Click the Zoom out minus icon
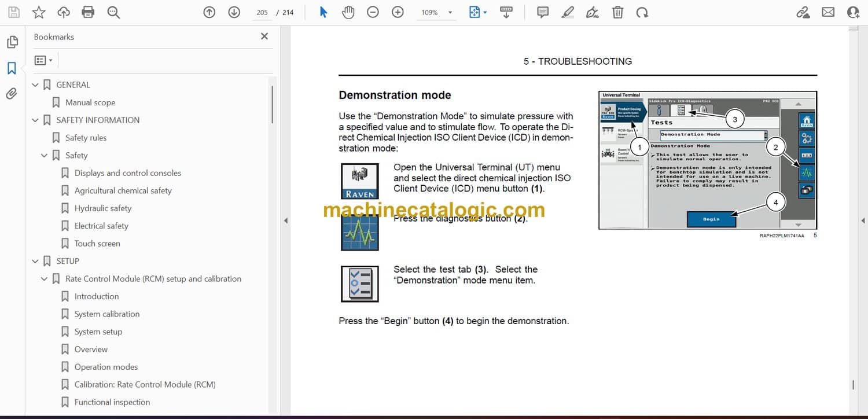Viewport: 868px width, 419px height. point(373,12)
